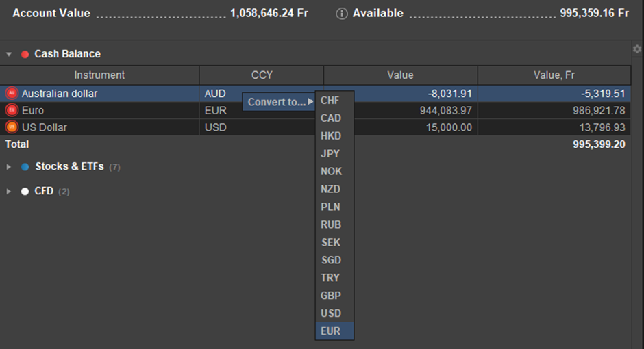Click the white CFD dot
Image resolution: width=644 pixels, height=349 pixels.
25,192
